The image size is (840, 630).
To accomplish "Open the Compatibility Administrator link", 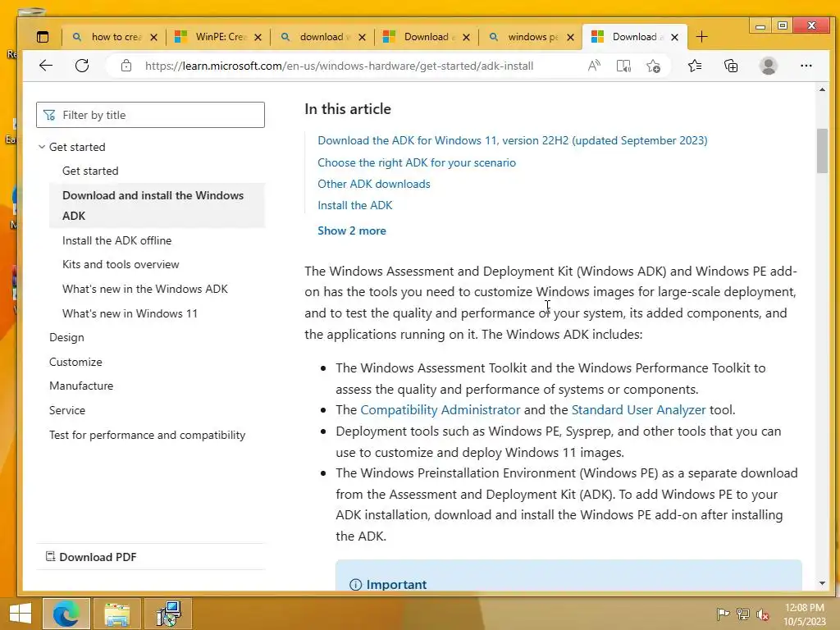I will pos(441,410).
